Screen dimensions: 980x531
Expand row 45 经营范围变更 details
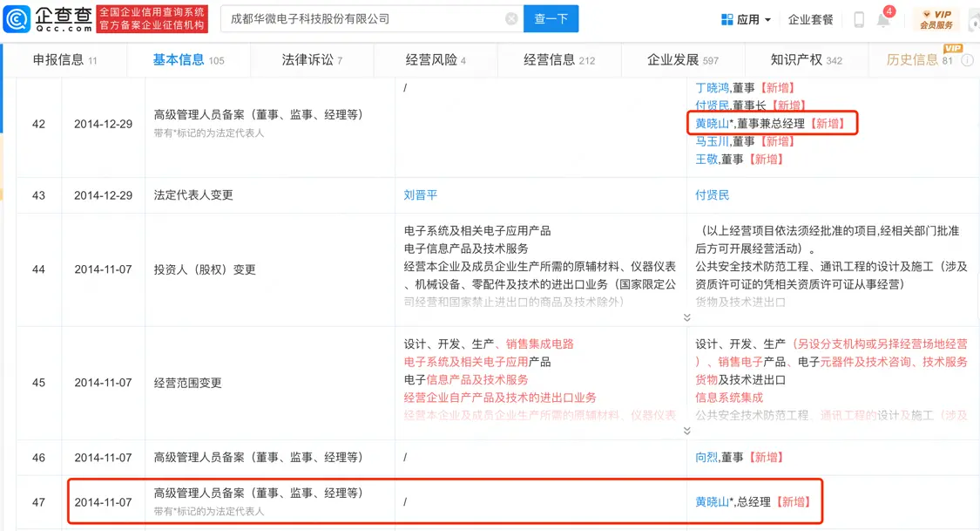coord(687,431)
